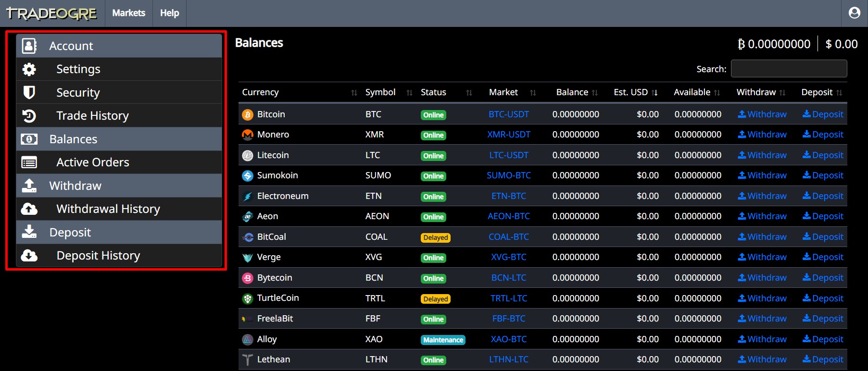Click Deposit link for Bitcoin
Screen dimensions: 868x371
823,114
